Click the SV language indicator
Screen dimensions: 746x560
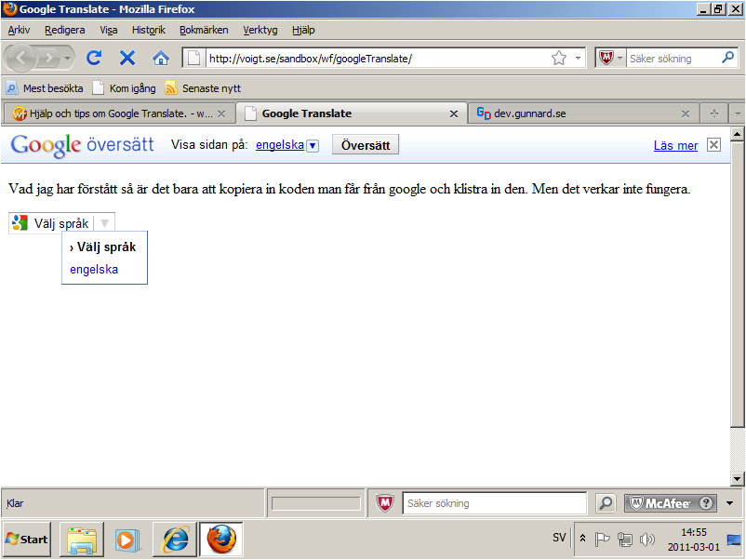(559, 538)
